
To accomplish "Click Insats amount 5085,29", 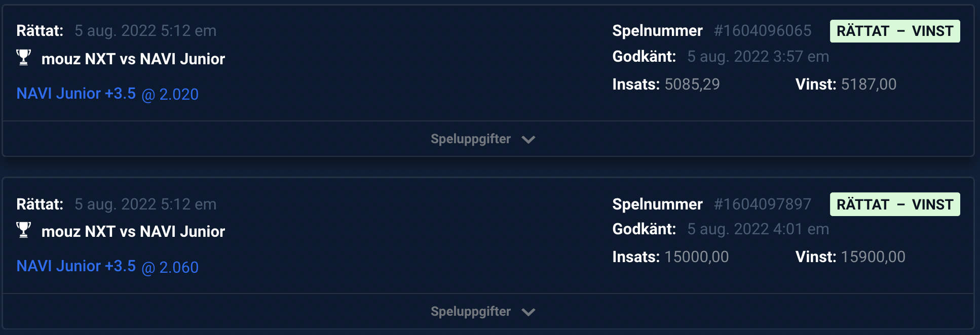I will pyautogui.click(x=692, y=85).
